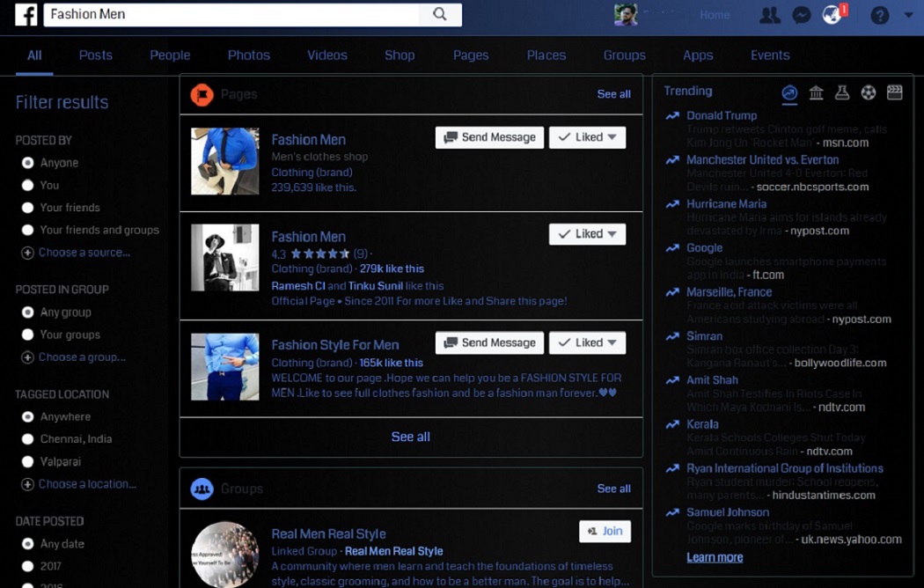The width and height of the screenshot is (924, 588).
Task: Switch to the Posts tab
Action: click(x=95, y=55)
